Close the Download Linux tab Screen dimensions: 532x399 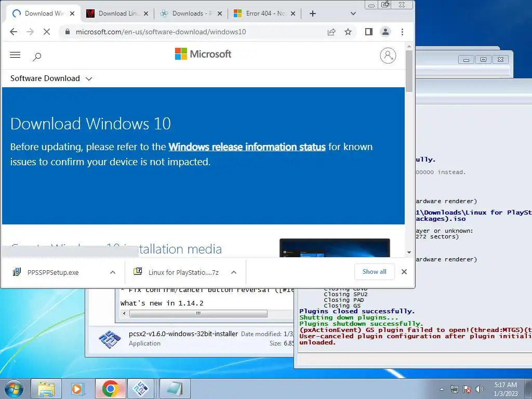pyautogui.click(x=146, y=14)
